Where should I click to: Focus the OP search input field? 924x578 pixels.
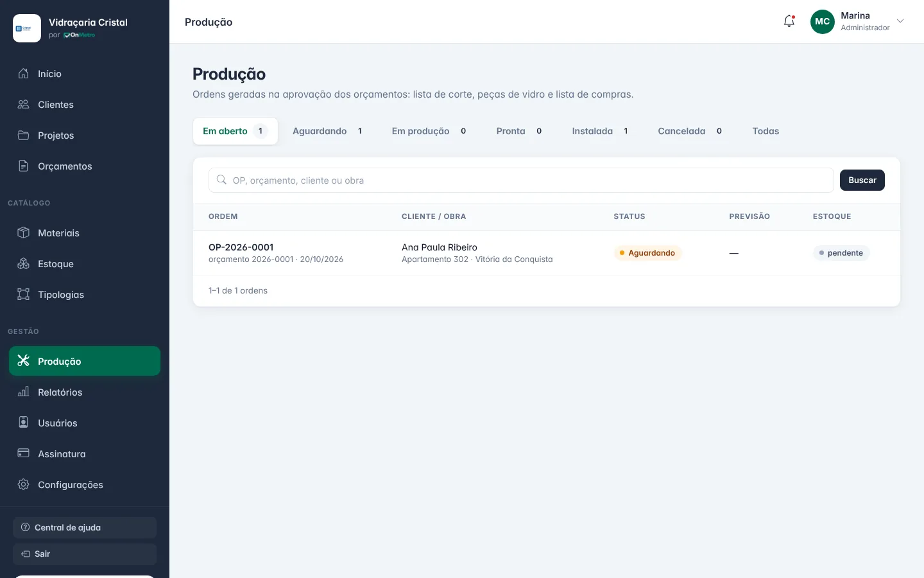(521, 180)
